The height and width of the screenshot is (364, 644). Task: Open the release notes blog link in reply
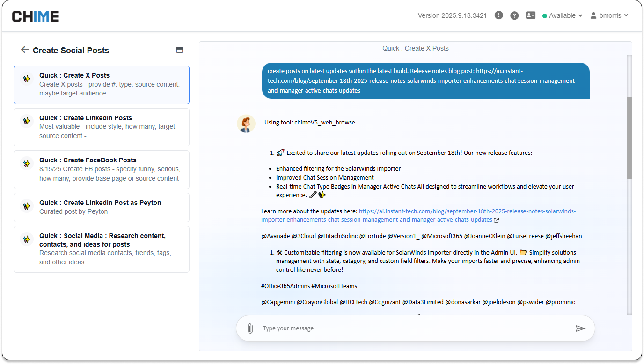[x=418, y=215]
